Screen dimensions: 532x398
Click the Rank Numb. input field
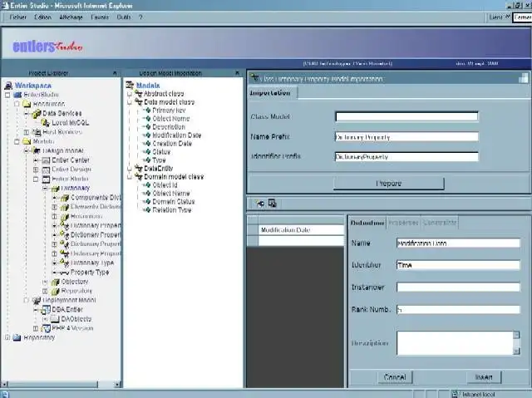pyautogui.click(x=458, y=310)
